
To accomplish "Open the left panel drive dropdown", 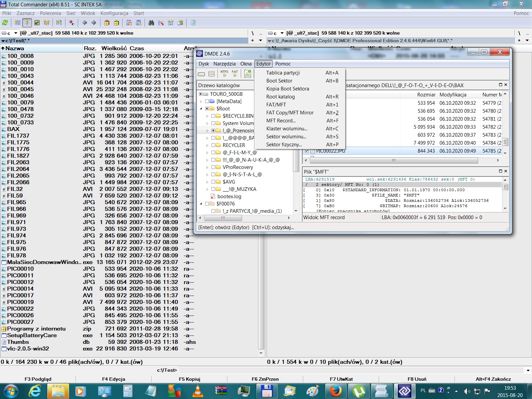I will (x=16, y=33).
